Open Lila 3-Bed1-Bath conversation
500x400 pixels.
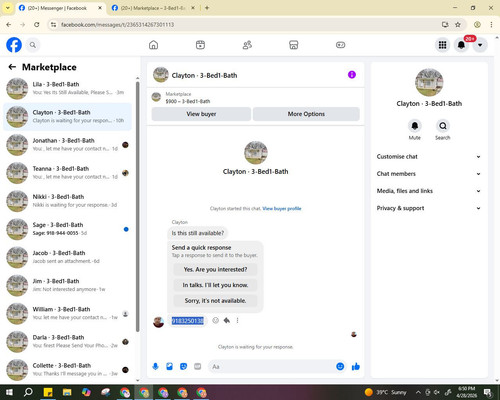tap(68, 88)
